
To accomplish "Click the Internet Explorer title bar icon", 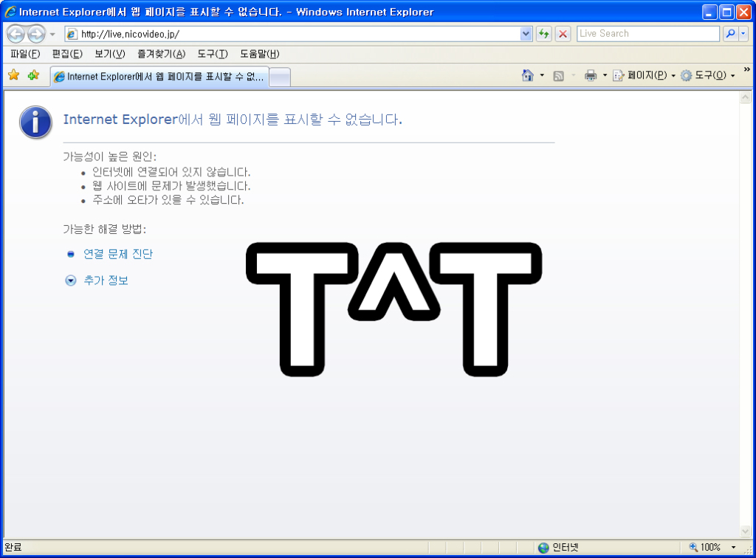I will coord(10,12).
